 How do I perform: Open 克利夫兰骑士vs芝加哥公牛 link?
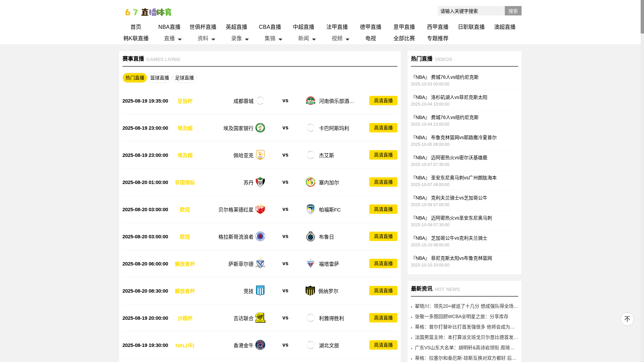[459, 198]
